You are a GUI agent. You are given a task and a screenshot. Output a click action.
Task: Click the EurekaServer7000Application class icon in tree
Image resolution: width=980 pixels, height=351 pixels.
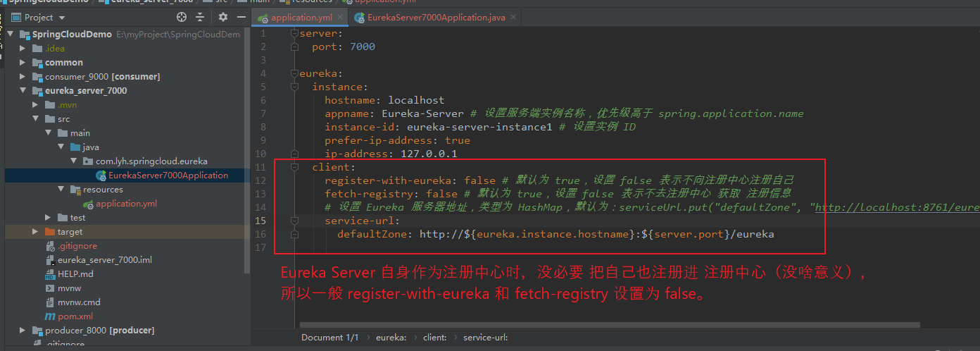(x=101, y=175)
